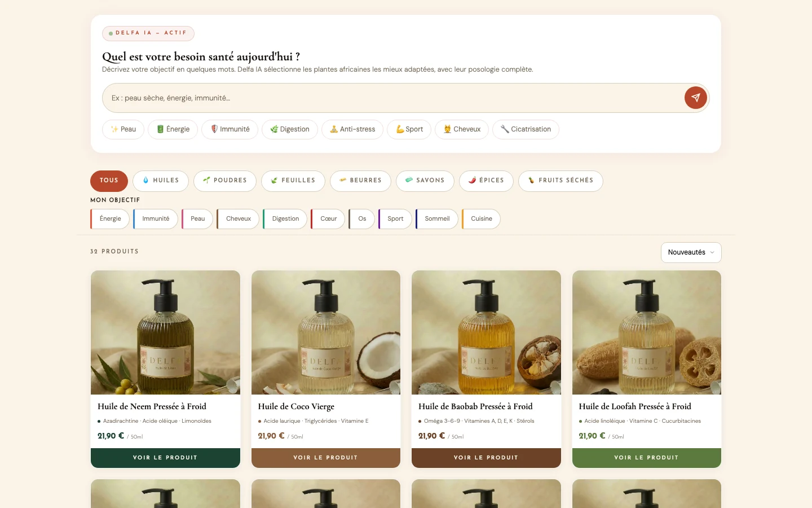Click the Huile de Coco Vierge title
The image size is (812, 508).
click(x=296, y=406)
